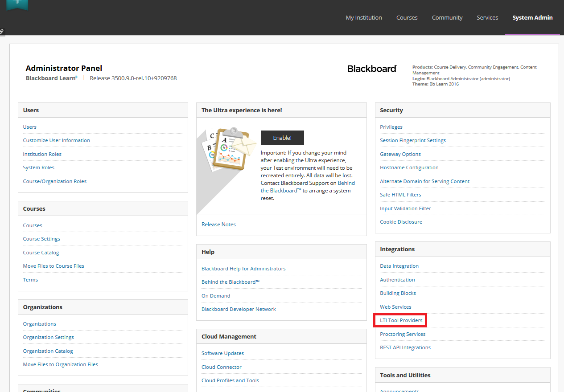View the Course Catalog

(x=41, y=253)
